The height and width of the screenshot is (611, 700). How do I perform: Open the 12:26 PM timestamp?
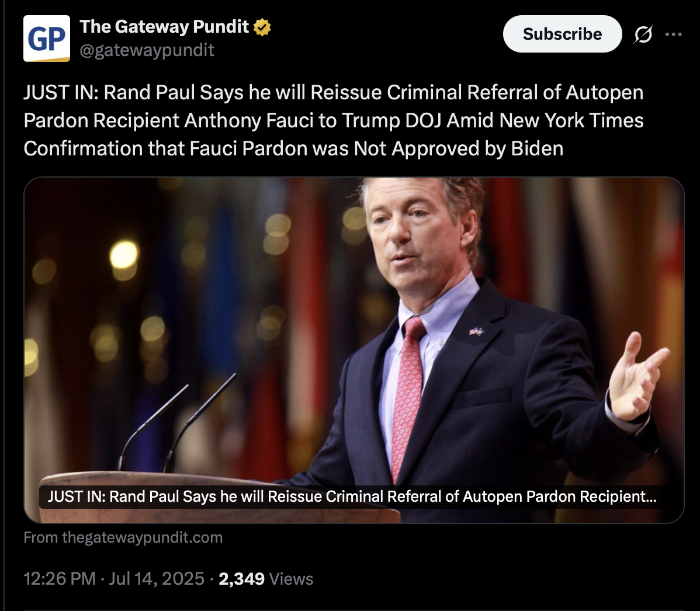pyautogui.click(x=60, y=579)
